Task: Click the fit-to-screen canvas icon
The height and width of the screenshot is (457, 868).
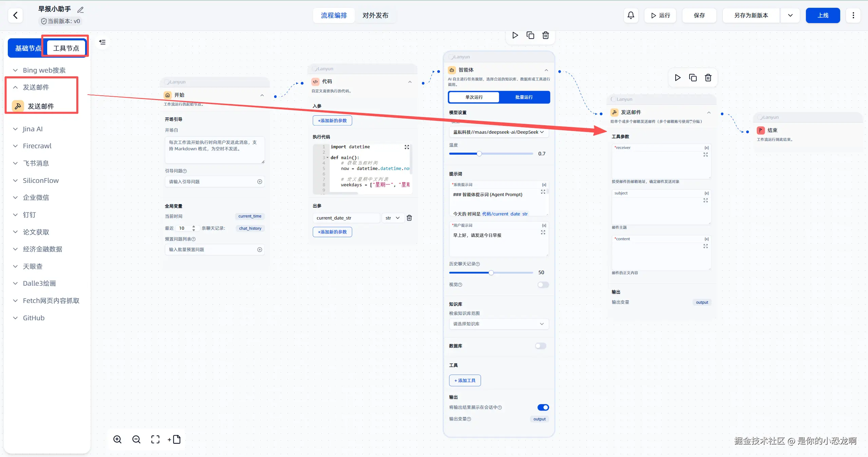Action: (x=155, y=439)
